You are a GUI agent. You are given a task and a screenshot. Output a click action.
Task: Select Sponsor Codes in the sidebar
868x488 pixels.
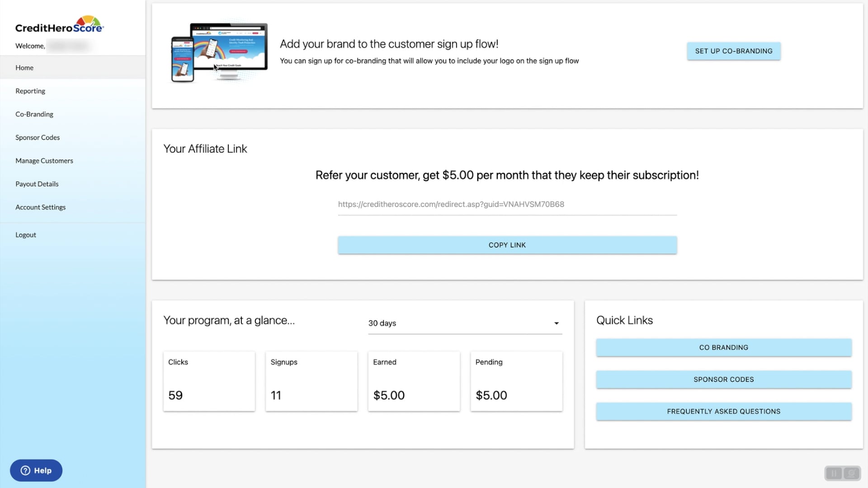(38, 137)
